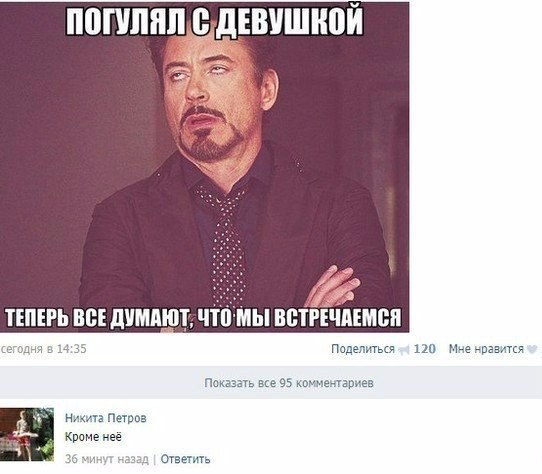Click the caption ТЕПЕРЬ ВСЕ ДУМАЮТ, ЧТО МЫ ВСТРЕЧАЕМСЯ
The image size is (542, 474).
tap(203, 317)
